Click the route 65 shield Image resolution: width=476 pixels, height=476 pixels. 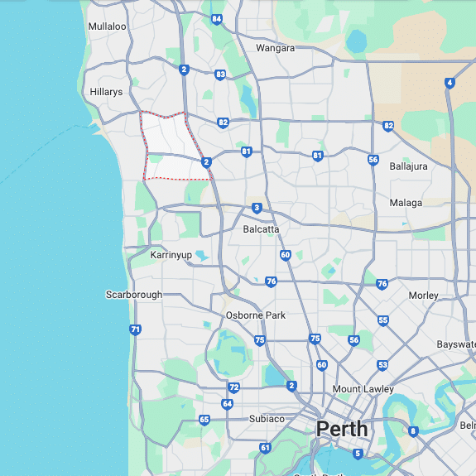point(204,420)
